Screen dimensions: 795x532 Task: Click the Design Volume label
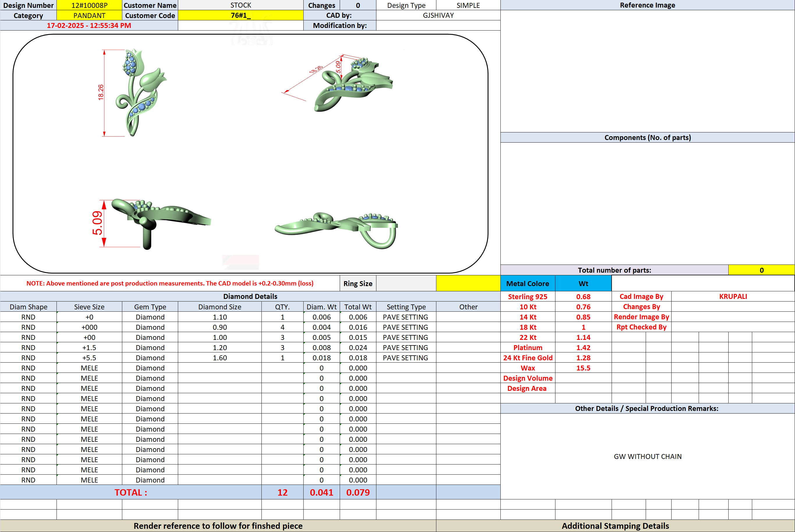[x=528, y=378]
